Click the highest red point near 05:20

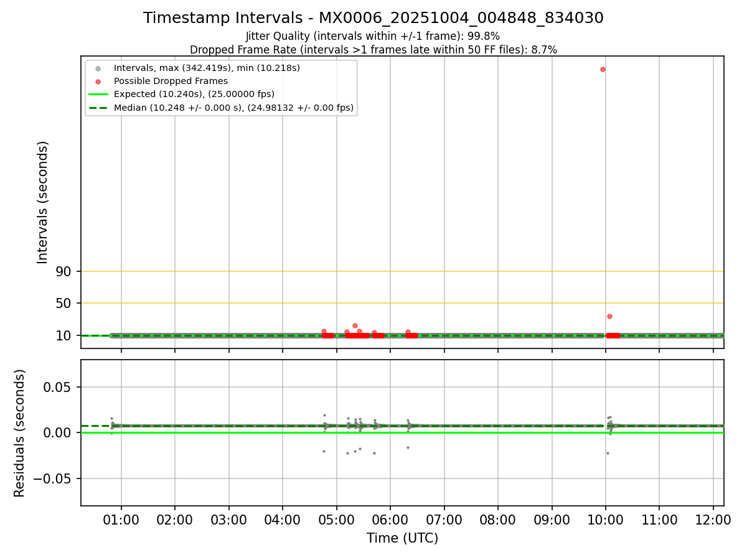[355, 325]
